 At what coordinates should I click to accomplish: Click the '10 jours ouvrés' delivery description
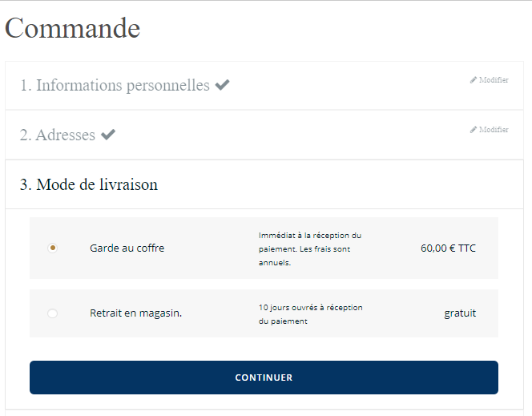pyautogui.click(x=310, y=308)
